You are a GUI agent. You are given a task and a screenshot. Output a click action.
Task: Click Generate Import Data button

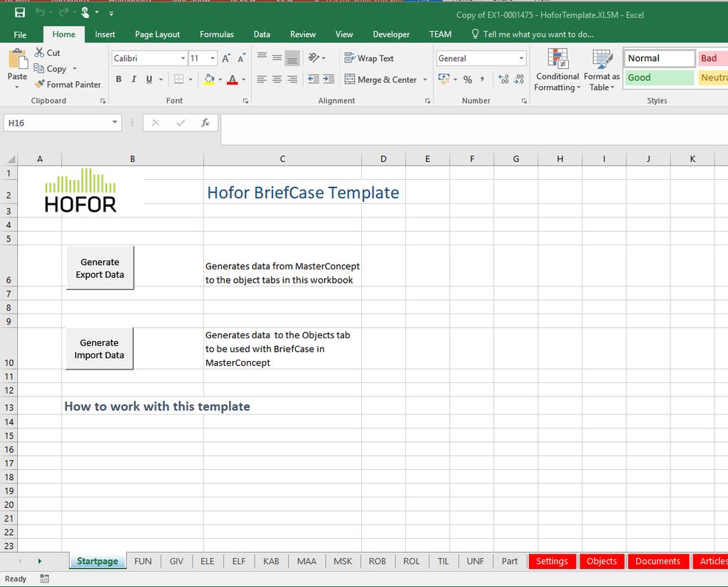[99, 348]
